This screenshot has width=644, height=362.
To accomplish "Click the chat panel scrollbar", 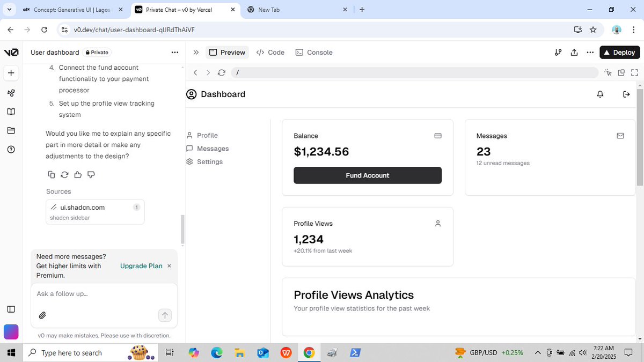I will [182, 230].
